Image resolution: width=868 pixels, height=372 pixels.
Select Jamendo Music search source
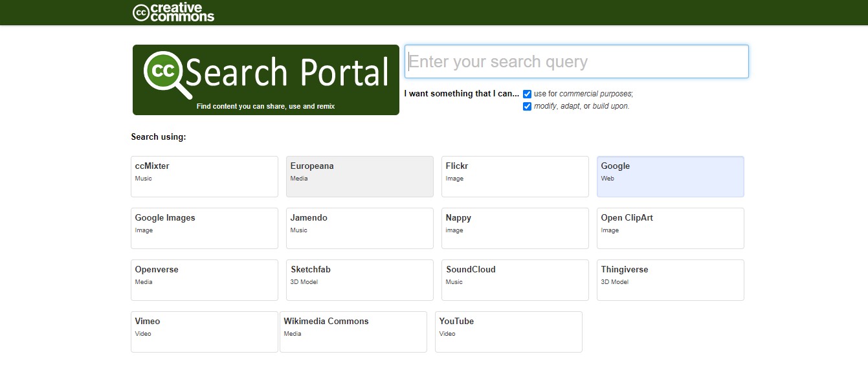point(360,228)
